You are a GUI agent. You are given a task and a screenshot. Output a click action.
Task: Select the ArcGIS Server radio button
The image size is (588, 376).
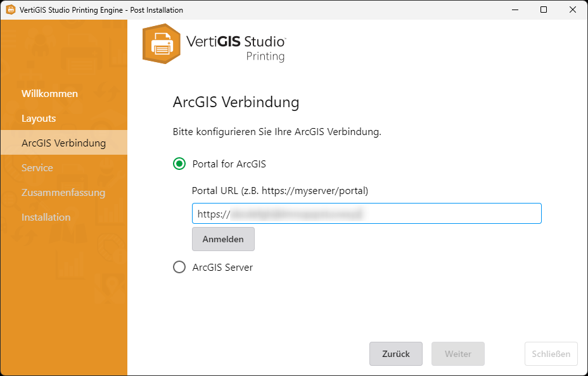(x=179, y=267)
